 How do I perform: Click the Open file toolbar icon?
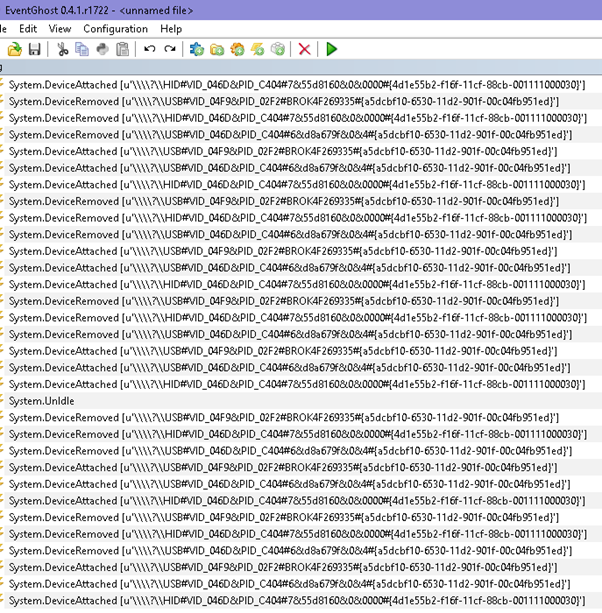pyautogui.click(x=14, y=50)
